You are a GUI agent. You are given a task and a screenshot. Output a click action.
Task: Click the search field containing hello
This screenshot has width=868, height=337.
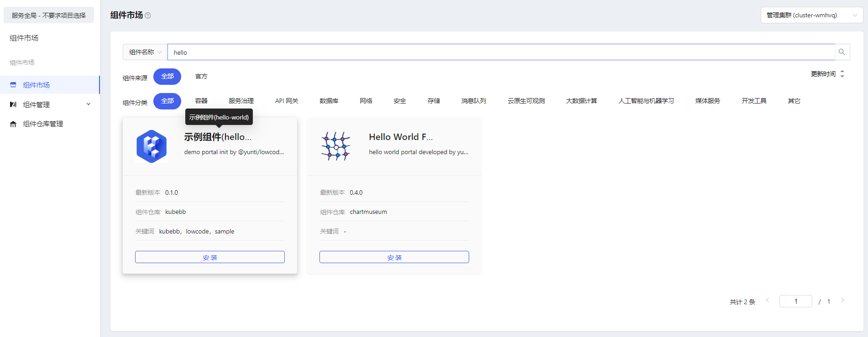pos(501,52)
